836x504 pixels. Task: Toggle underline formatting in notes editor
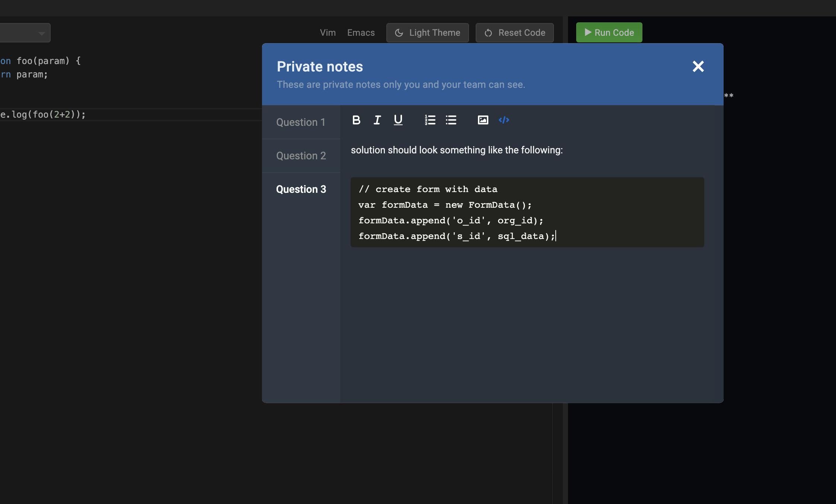click(398, 120)
